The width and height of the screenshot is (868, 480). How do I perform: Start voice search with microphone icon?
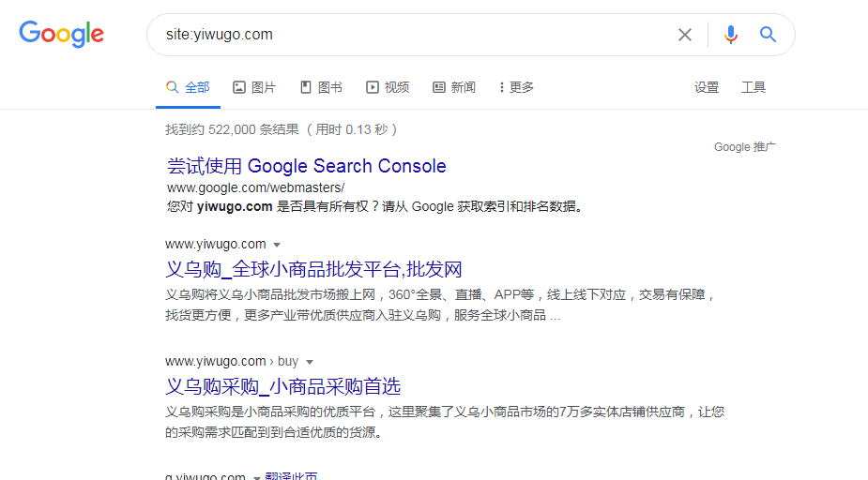(731, 35)
